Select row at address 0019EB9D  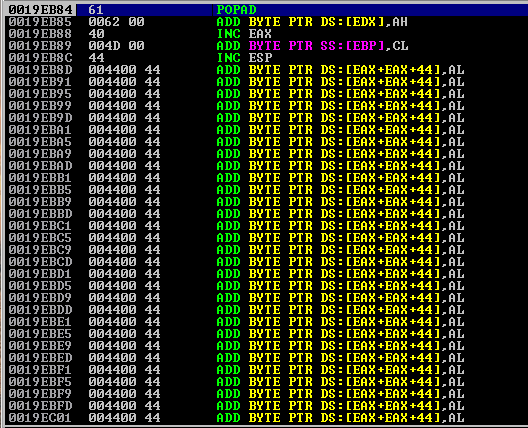click(x=266, y=118)
